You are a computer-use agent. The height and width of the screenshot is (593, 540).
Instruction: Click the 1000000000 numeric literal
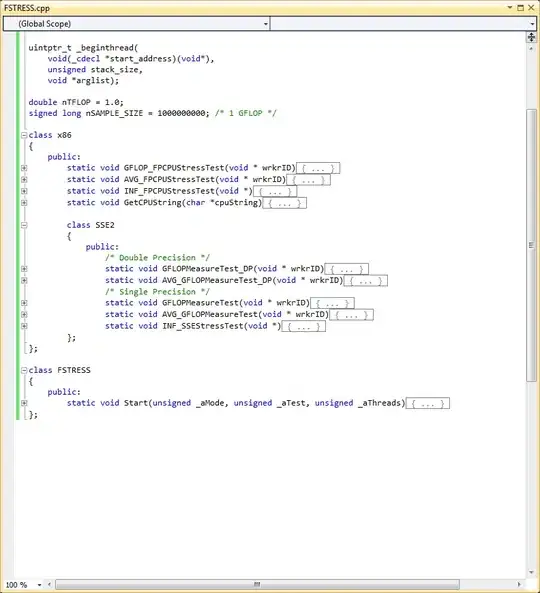coord(182,113)
